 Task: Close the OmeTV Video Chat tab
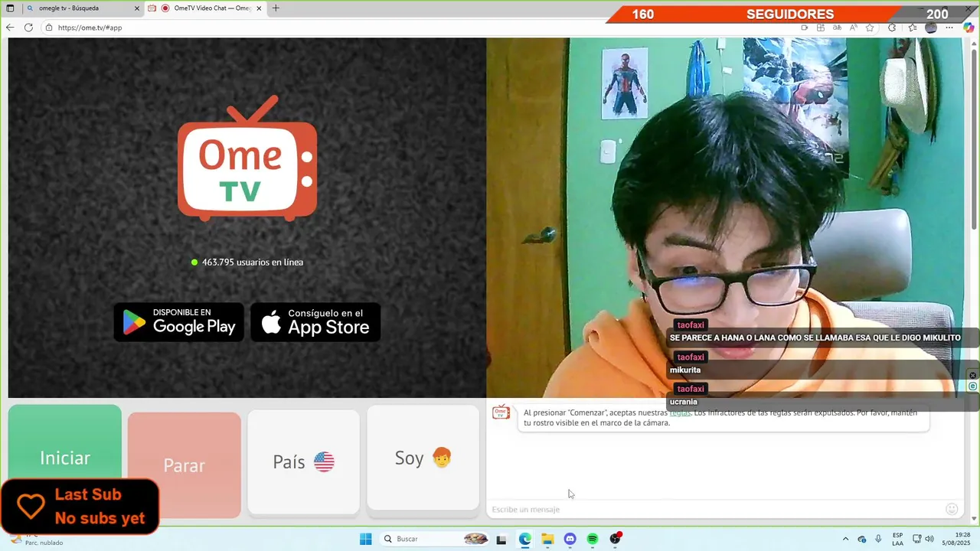coord(259,8)
